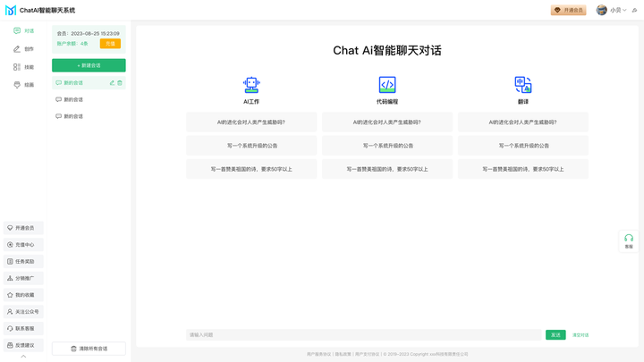Click the orange 充值 button

[110, 44]
